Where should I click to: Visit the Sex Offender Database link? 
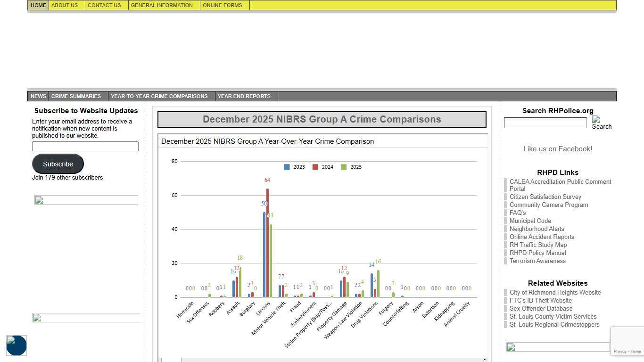click(541, 308)
